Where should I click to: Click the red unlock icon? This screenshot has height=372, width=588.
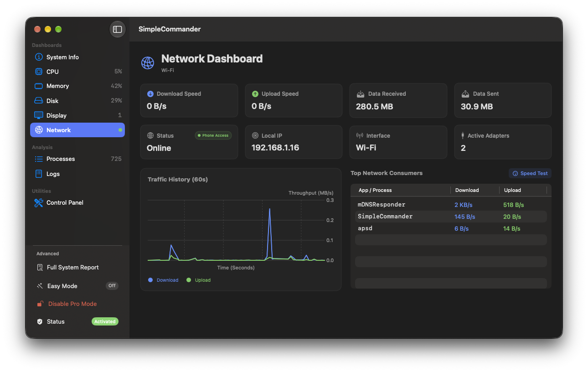40,304
